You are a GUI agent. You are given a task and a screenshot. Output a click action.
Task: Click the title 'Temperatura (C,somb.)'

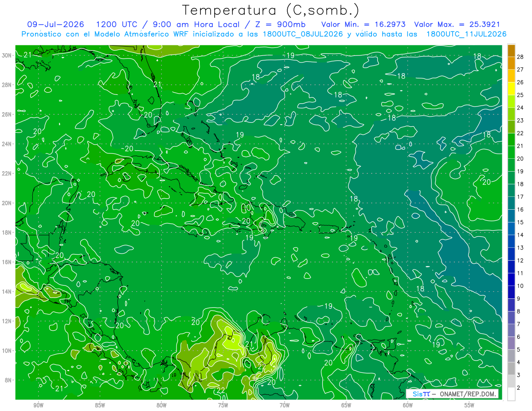(x=270, y=11)
